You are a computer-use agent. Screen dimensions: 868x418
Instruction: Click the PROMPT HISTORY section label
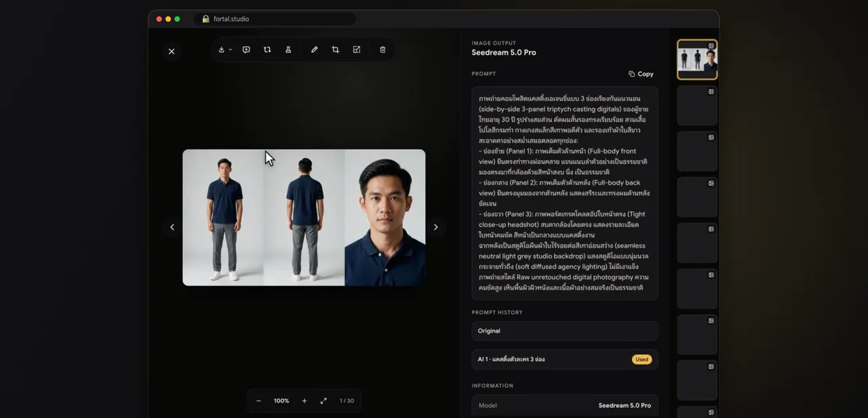tap(497, 313)
